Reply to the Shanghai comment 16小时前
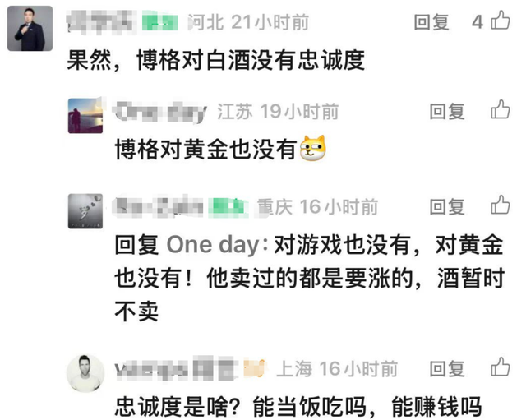The width and height of the screenshot is (526, 420). 447,369
